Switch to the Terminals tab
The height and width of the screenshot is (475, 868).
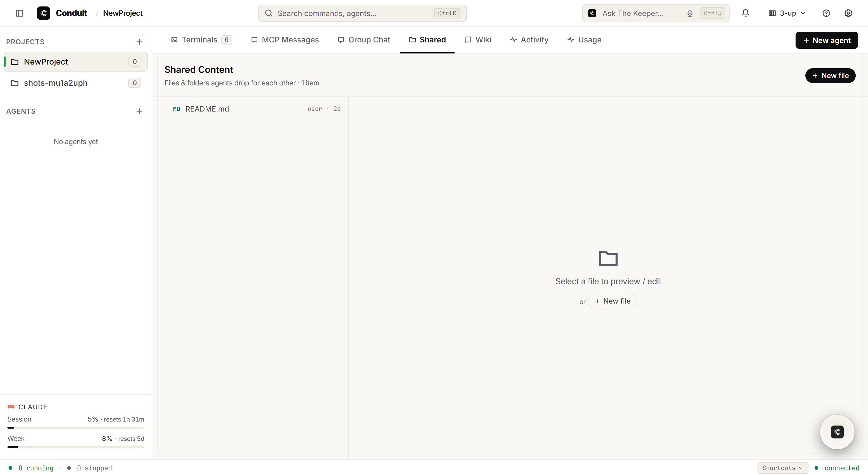coord(201,40)
